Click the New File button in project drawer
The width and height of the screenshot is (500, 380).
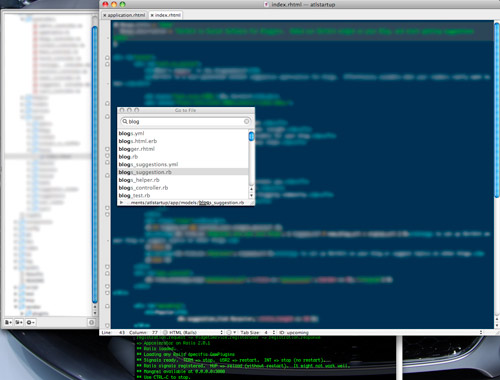tap(8, 322)
